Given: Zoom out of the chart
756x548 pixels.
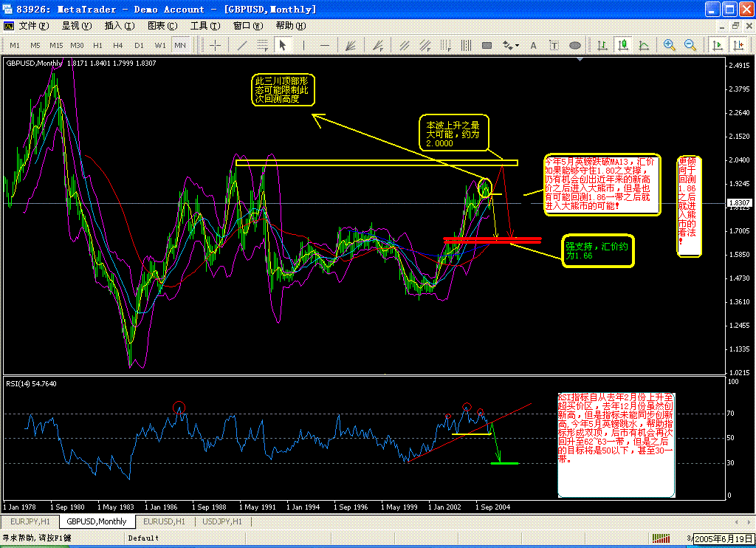Looking at the screenshot, I should 690,45.
